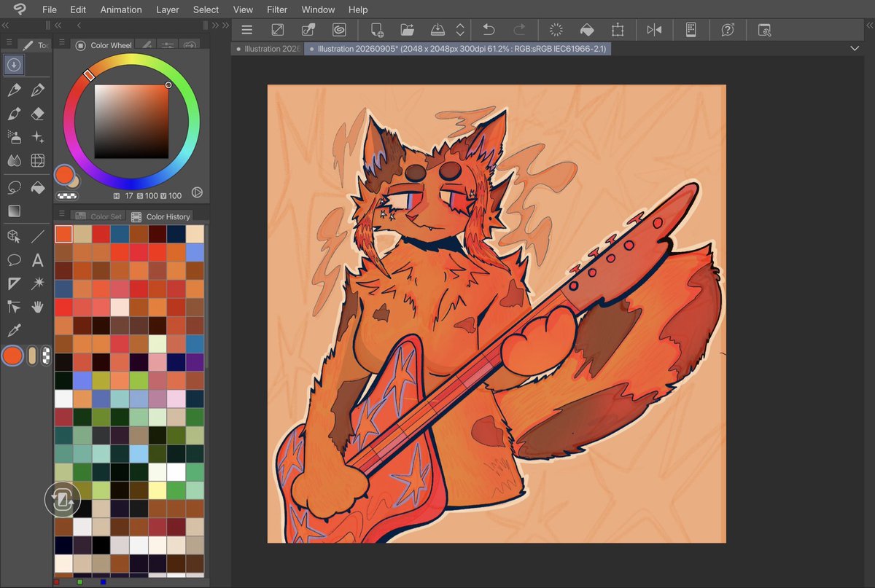This screenshot has width=875, height=588.
Task: Click the floating rotate device button
Action: click(x=63, y=500)
